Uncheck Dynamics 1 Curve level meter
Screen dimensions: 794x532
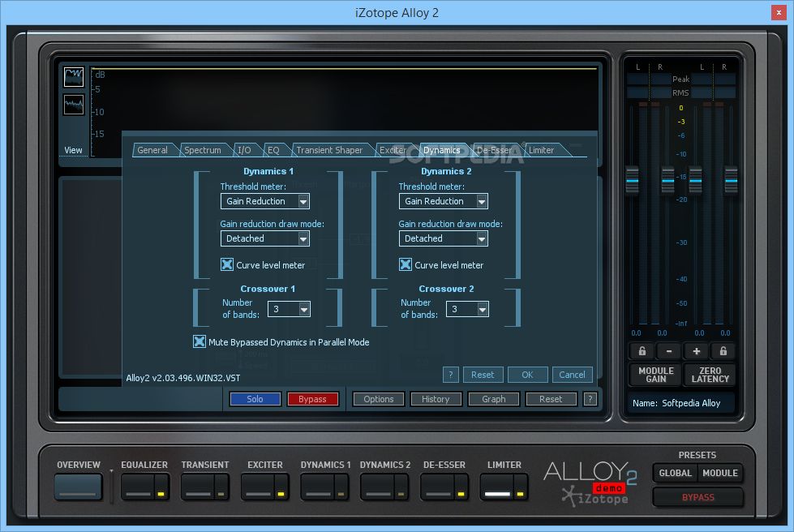(227, 264)
